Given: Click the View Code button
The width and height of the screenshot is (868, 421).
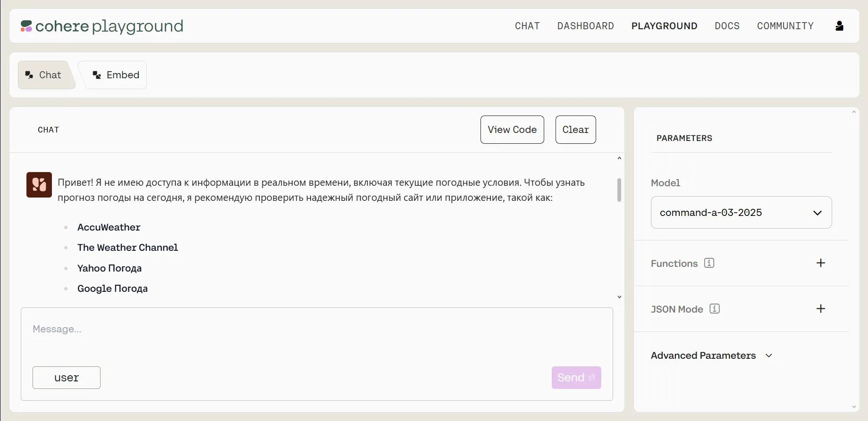Looking at the screenshot, I should tap(512, 130).
